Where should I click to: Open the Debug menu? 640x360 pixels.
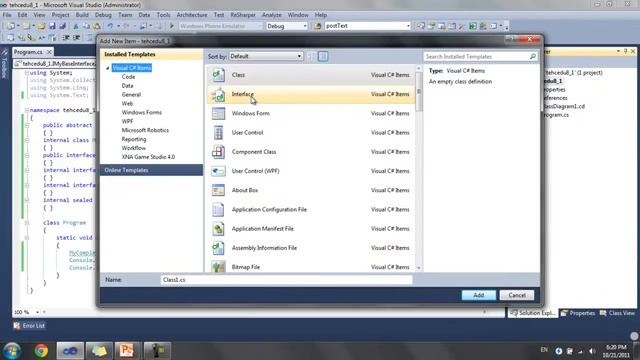point(103,15)
